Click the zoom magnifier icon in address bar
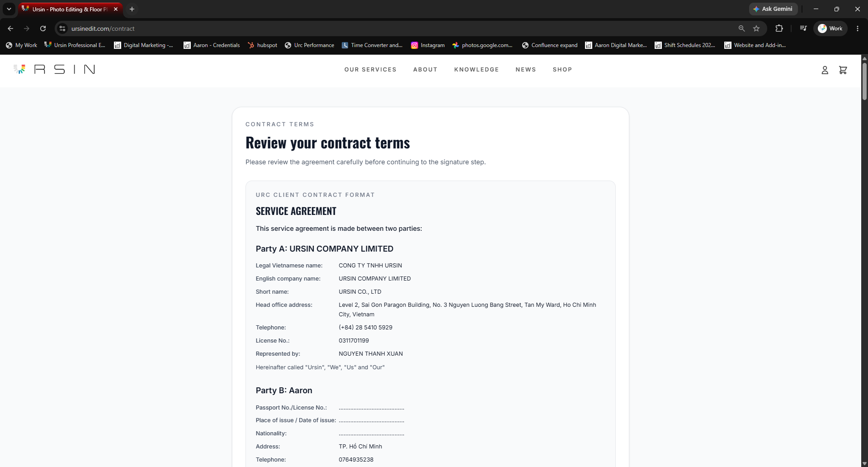Viewport: 868px width, 467px height. point(741,29)
